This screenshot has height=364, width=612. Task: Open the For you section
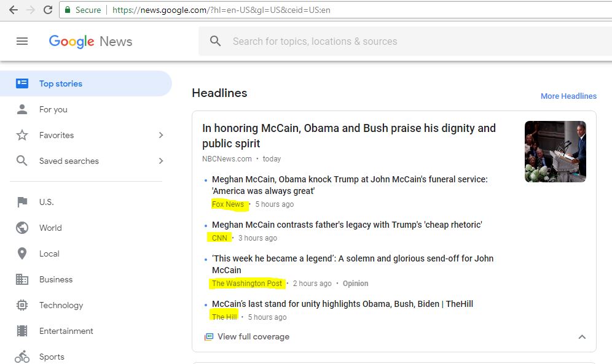pos(53,109)
